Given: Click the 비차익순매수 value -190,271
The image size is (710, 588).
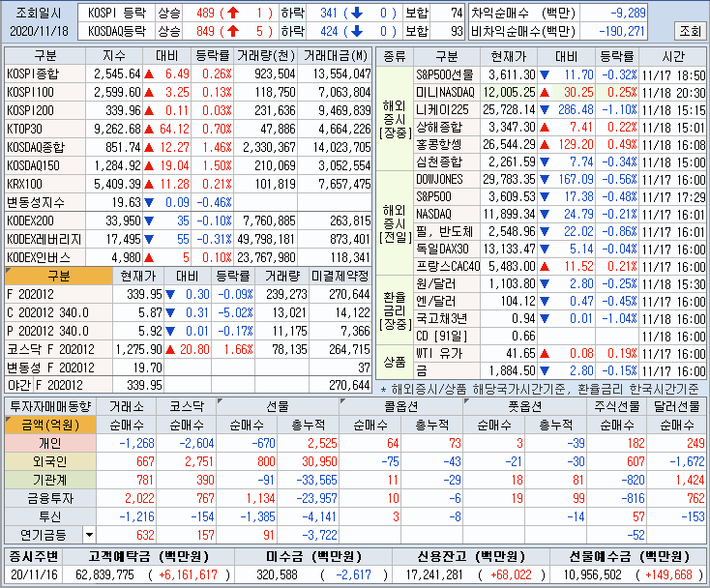Looking at the screenshot, I should 622,31.
